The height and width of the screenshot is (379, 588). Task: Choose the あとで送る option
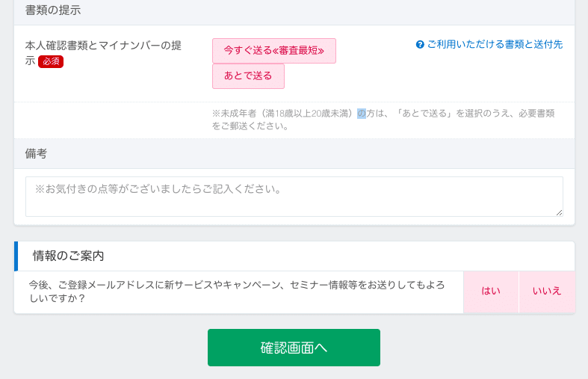[248, 76]
